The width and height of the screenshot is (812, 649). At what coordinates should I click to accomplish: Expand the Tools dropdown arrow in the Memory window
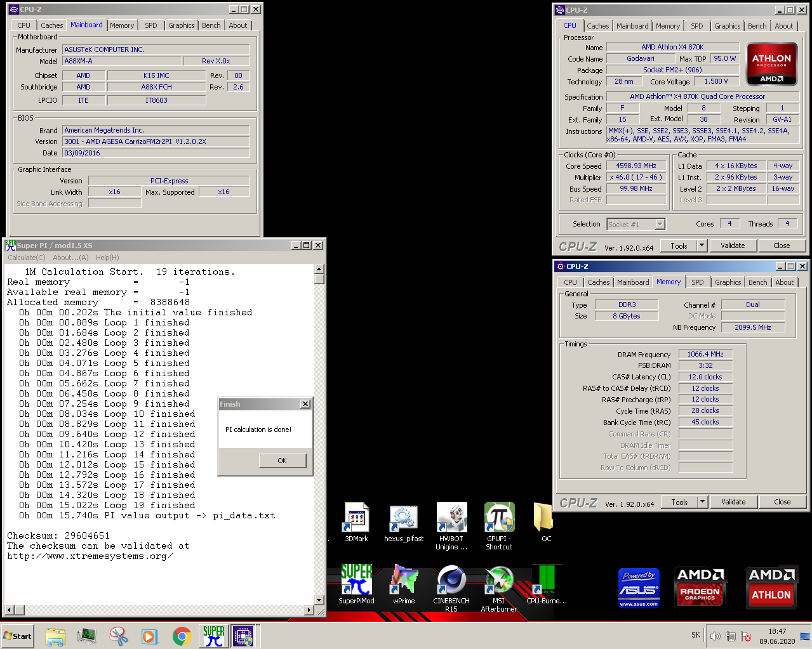click(702, 502)
